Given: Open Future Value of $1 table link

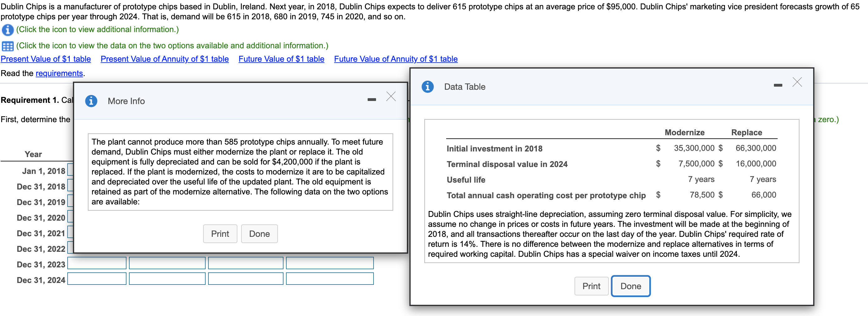Looking at the screenshot, I should pos(281,59).
